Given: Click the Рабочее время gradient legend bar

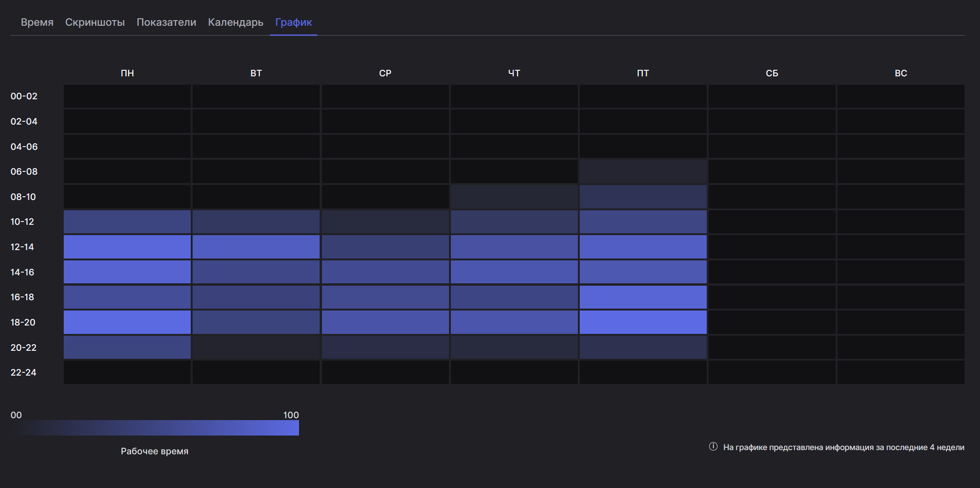Looking at the screenshot, I should [x=155, y=428].
